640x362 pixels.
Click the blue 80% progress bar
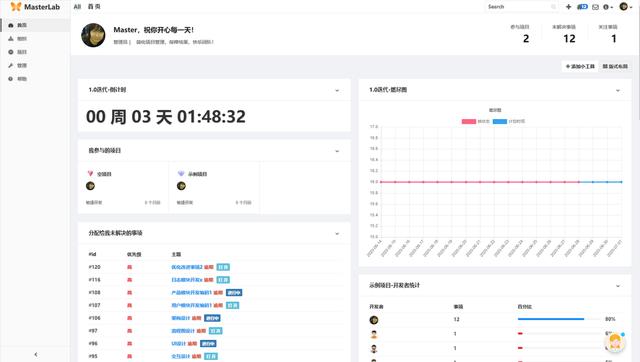pyautogui.click(x=551, y=319)
